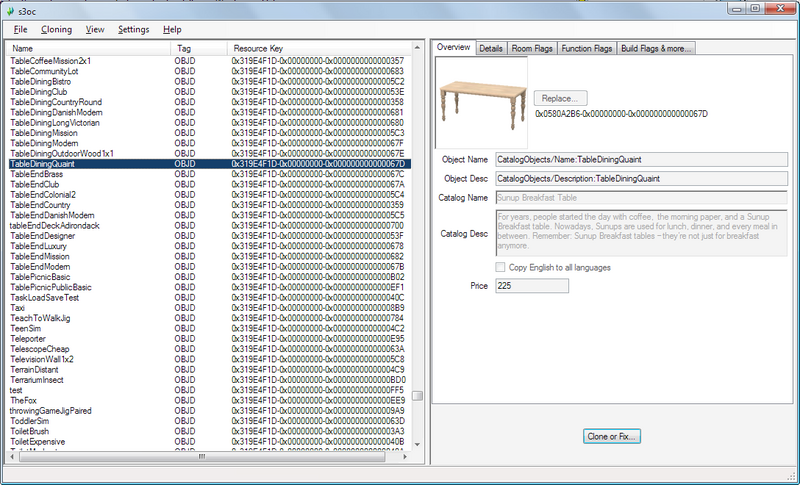Sort list by Name column header

(89, 48)
